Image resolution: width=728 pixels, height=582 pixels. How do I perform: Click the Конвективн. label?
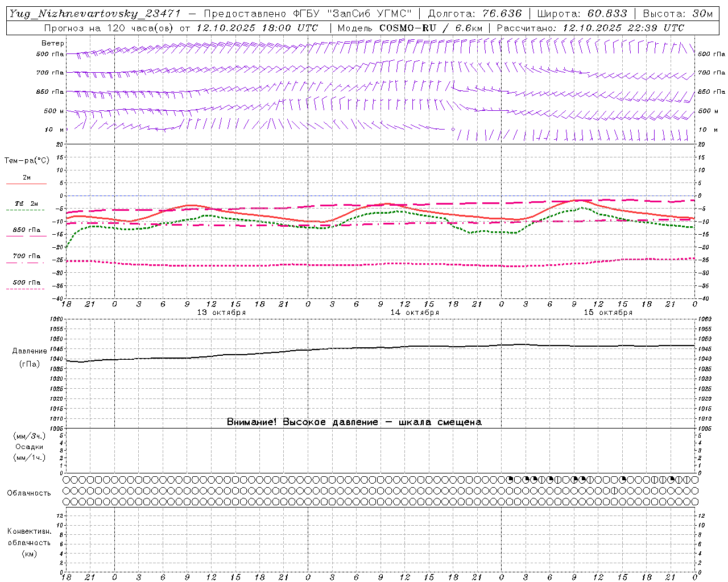[29, 531]
